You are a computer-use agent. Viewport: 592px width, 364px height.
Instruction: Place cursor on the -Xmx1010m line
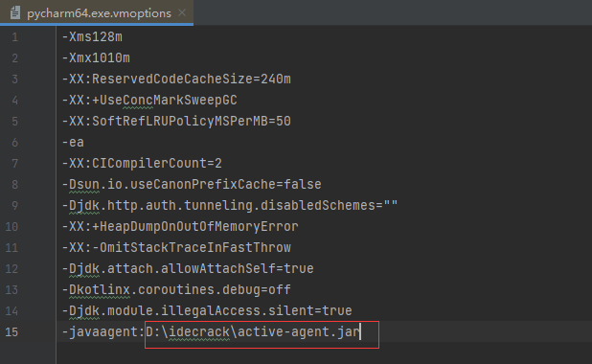pos(96,58)
